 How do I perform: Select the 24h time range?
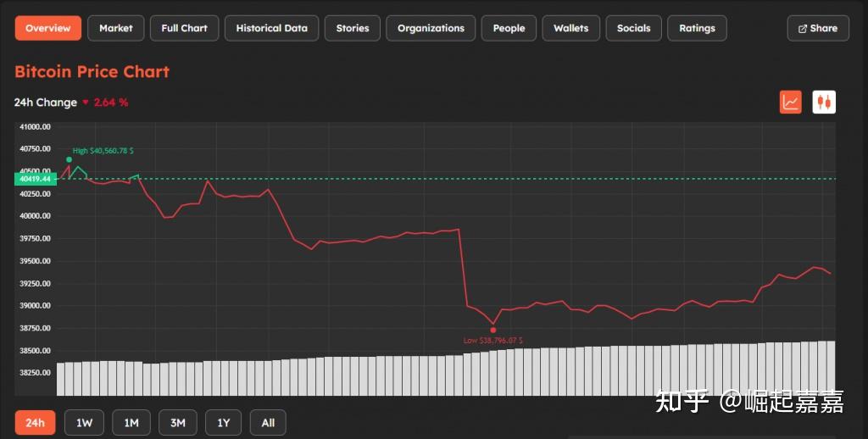[35, 423]
